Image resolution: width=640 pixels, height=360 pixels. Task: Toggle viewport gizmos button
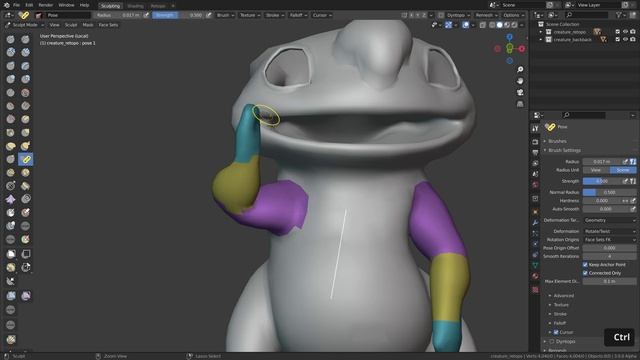[449, 25]
